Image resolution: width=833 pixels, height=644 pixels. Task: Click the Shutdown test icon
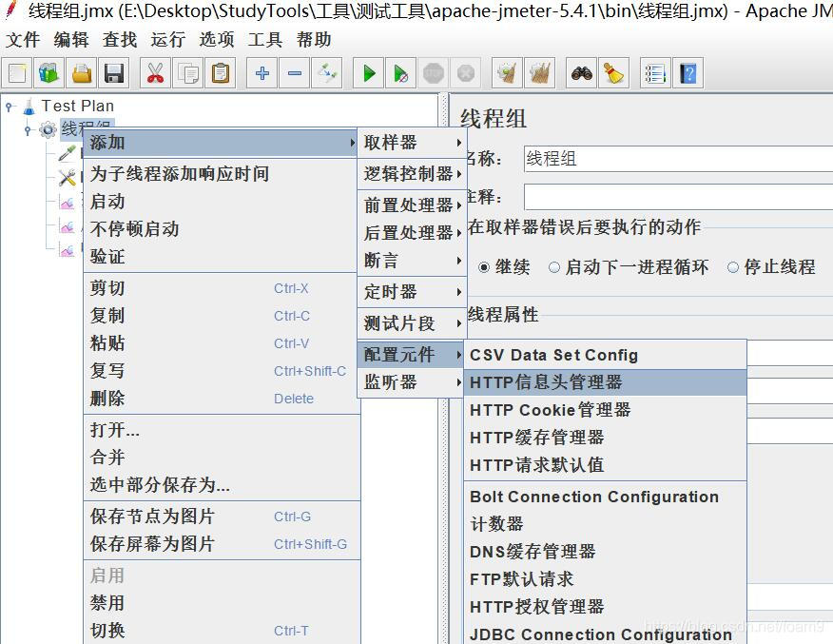pos(466,73)
